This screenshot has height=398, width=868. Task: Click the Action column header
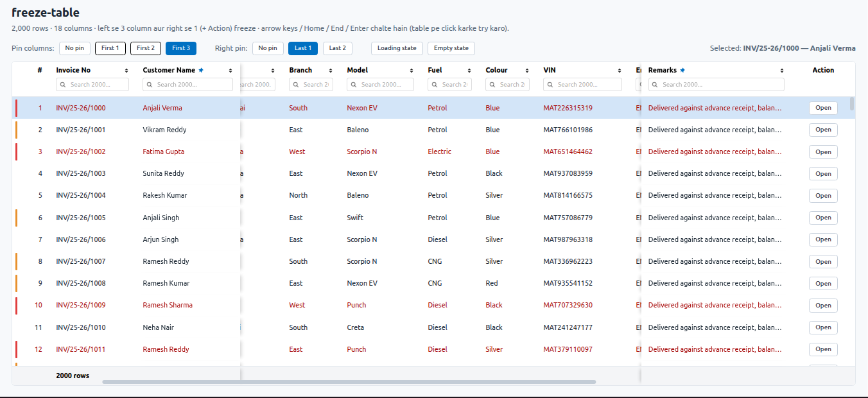pyautogui.click(x=823, y=70)
